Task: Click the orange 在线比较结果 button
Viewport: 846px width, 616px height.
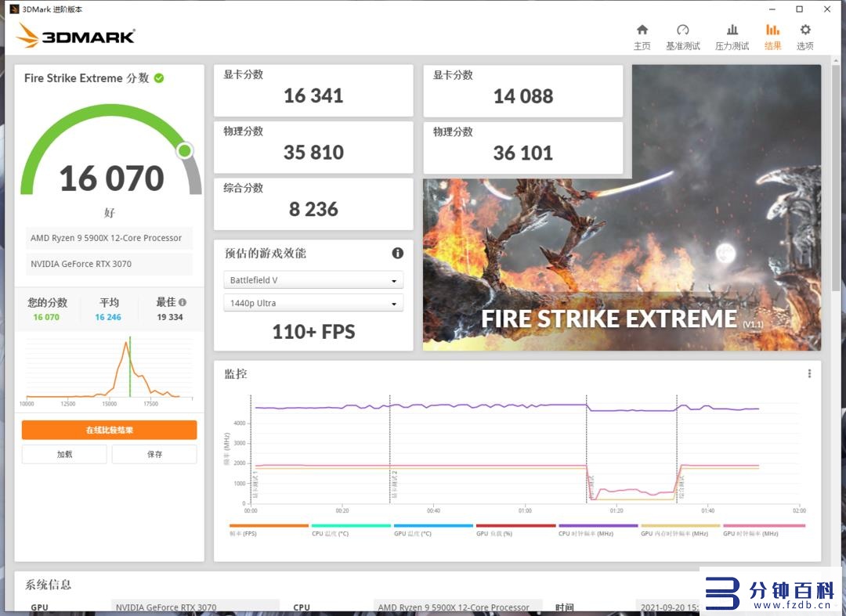Action: pyautogui.click(x=109, y=430)
